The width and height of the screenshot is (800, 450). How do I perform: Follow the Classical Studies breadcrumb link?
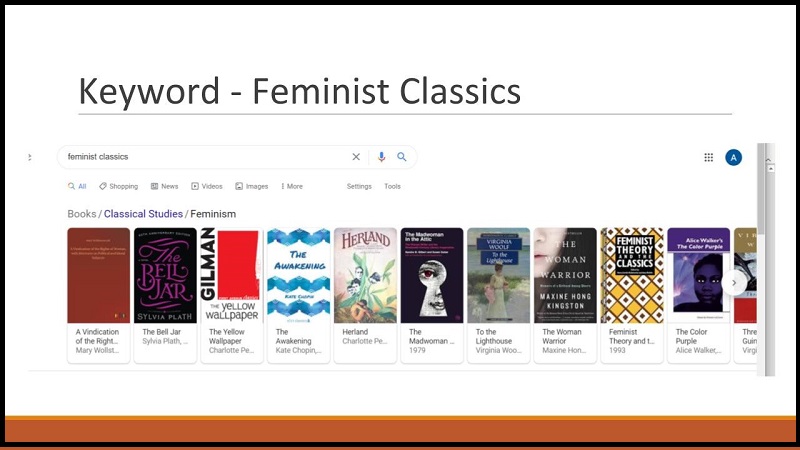click(x=143, y=214)
